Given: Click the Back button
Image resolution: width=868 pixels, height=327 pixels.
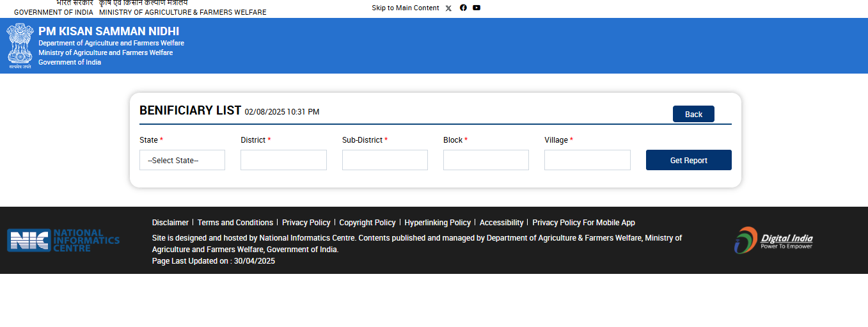Looking at the screenshot, I should [x=693, y=114].
